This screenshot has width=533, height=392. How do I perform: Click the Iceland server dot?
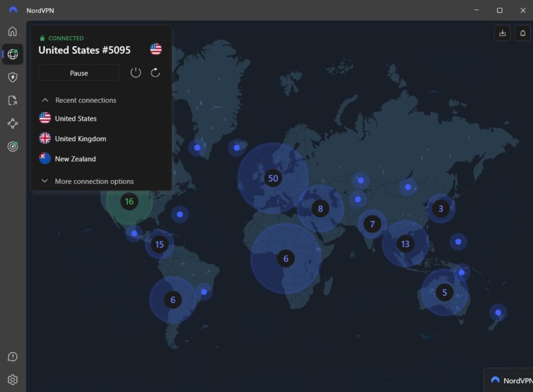(237, 148)
